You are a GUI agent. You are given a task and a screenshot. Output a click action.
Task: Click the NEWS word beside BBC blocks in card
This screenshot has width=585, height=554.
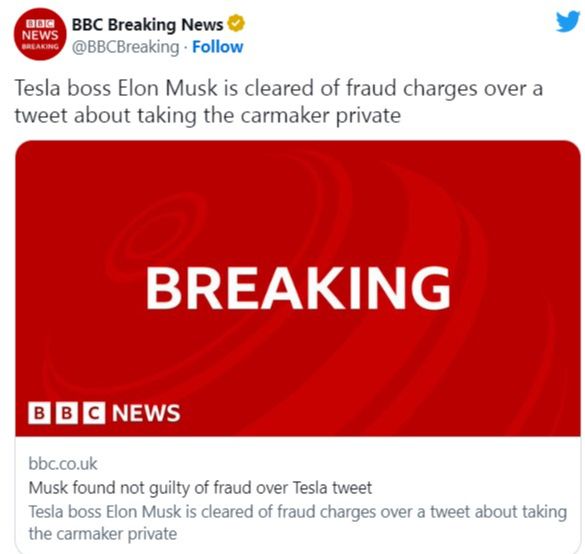(146, 413)
